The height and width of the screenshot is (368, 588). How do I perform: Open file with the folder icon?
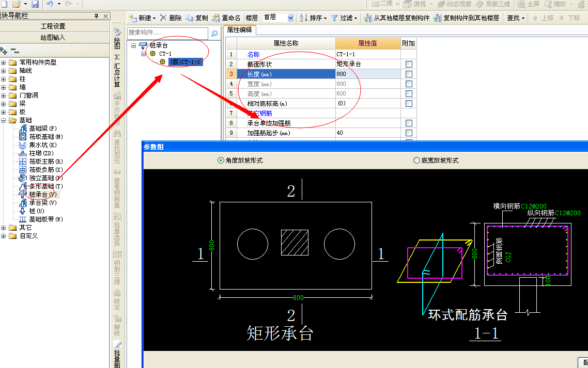[16, 4]
